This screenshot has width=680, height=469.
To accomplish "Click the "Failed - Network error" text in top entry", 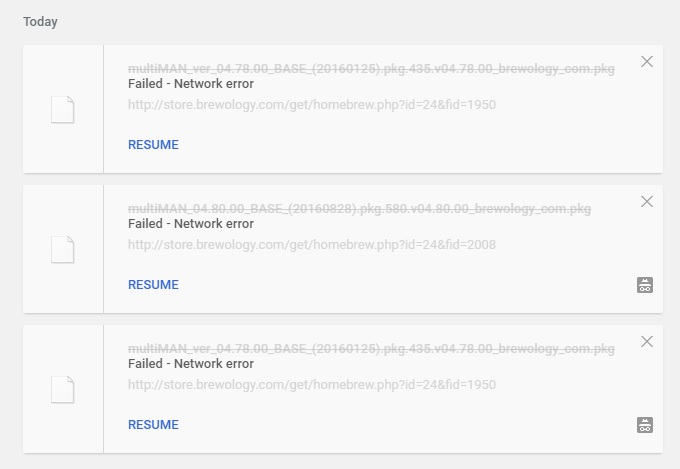I will [x=191, y=84].
